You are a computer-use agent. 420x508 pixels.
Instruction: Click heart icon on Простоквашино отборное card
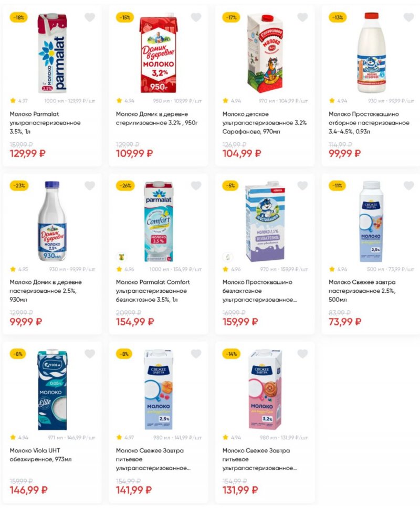coord(408,17)
